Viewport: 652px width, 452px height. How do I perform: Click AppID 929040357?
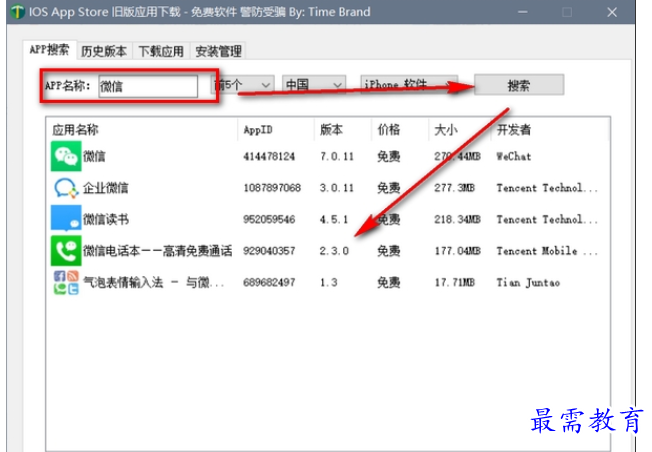pyautogui.click(x=269, y=251)
